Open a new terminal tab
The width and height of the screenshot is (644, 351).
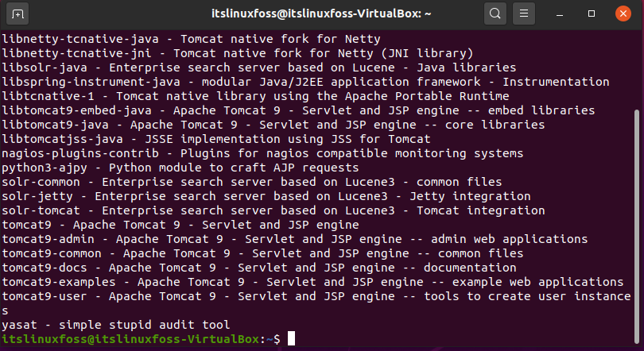17,14
